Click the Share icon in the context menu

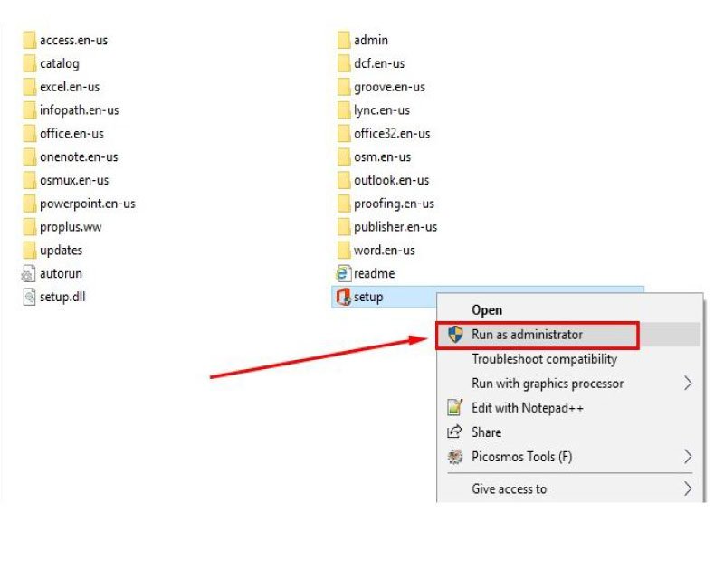click(x=453, y=432)
